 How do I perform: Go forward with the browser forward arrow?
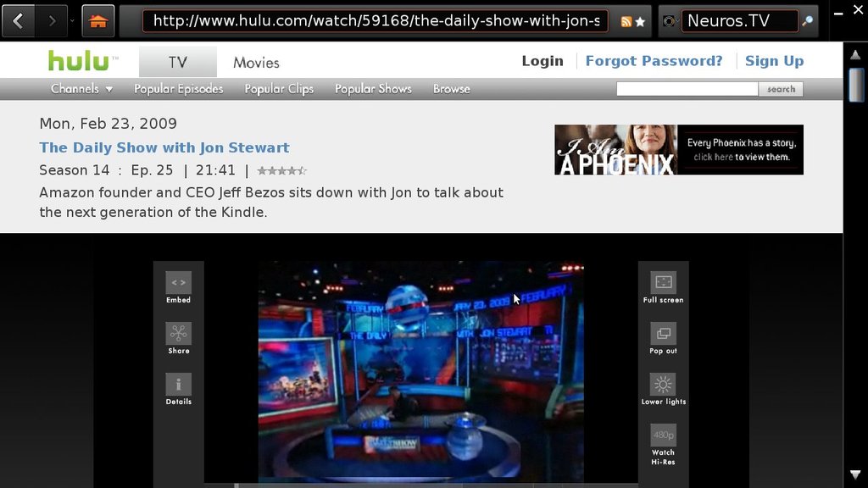52,21
